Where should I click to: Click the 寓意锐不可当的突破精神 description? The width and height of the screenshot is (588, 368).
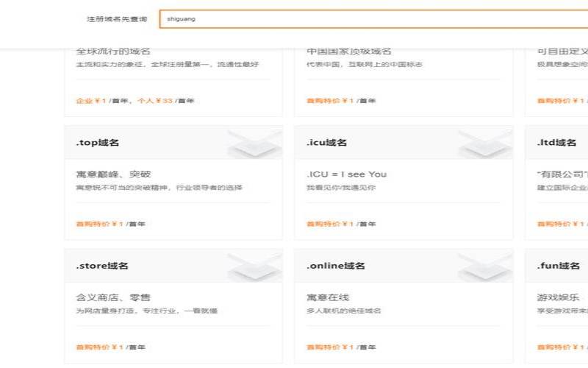pos(159,188)
